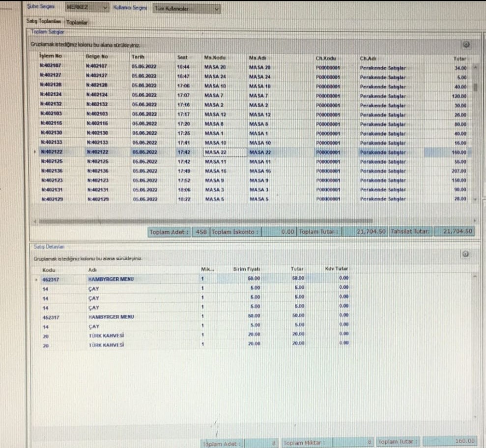Click the Tahsilat Tutar 21,704.50 field

pos(454,231)
